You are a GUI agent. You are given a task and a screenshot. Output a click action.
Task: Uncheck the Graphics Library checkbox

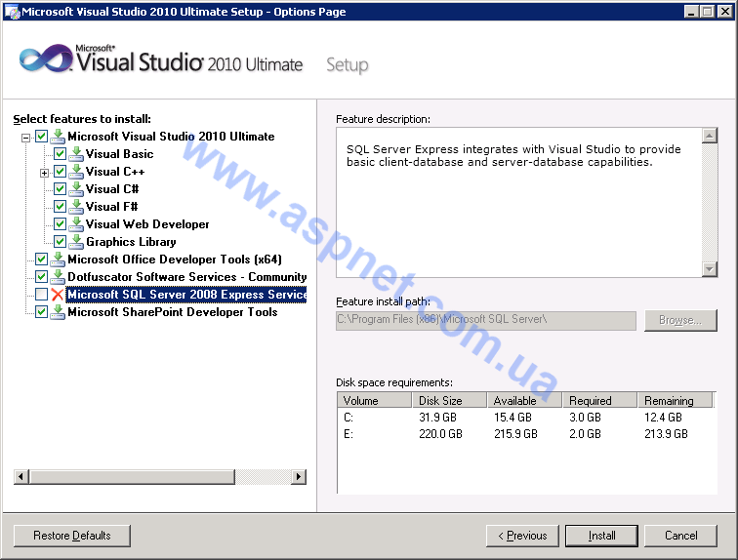[x=60, y=242]
